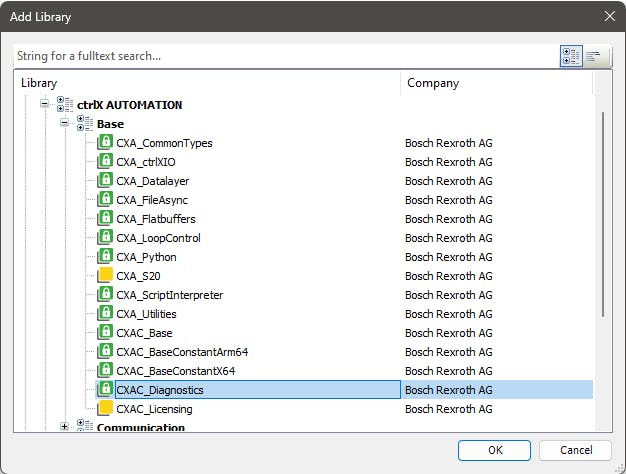Click Bosch Rexroth AG in CXAC_Base row

click(x=448, y=333)
